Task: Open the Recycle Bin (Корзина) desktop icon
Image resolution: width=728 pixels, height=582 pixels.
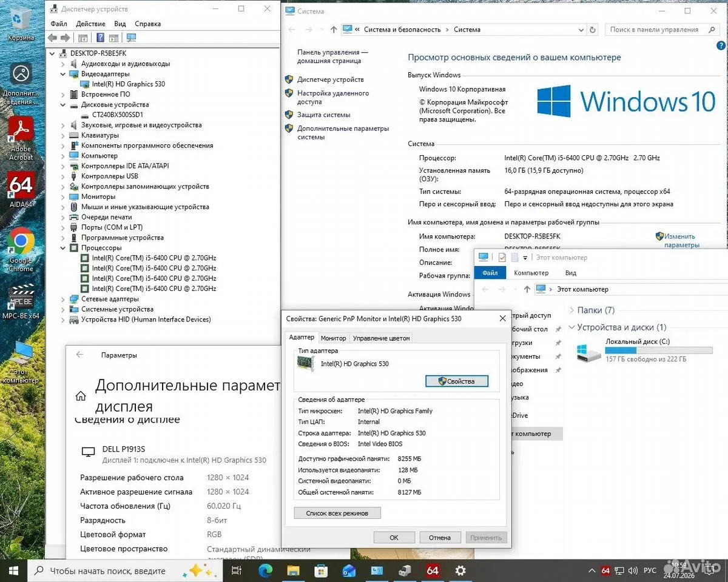Action: point(21,23)
